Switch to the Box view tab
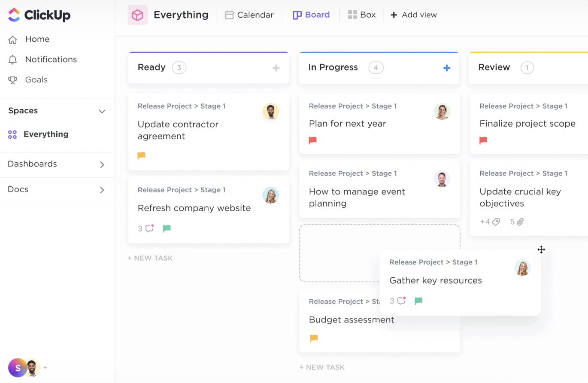Image resolution: width=588 pixels, height=383 pixels. [x=362, y=15]
